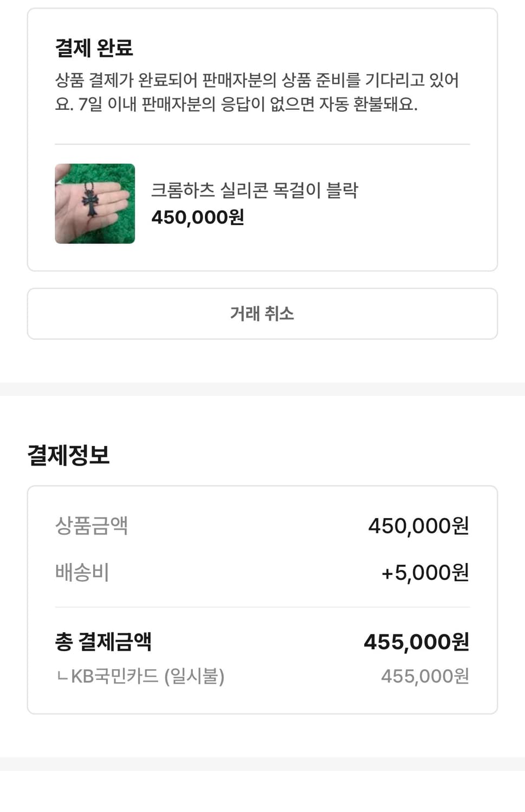Tap the bold 455,000원 total amount
This screenshot has width=525, height=812.
[x=416, y=642]
